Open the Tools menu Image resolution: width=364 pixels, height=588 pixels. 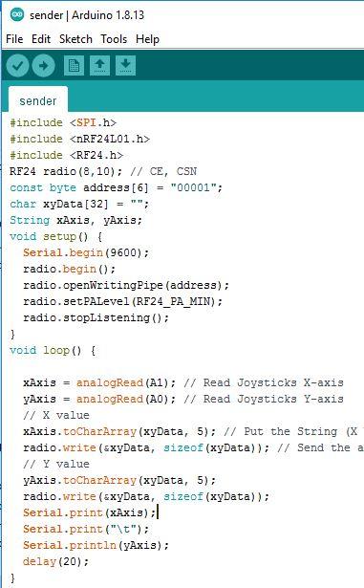114,39
